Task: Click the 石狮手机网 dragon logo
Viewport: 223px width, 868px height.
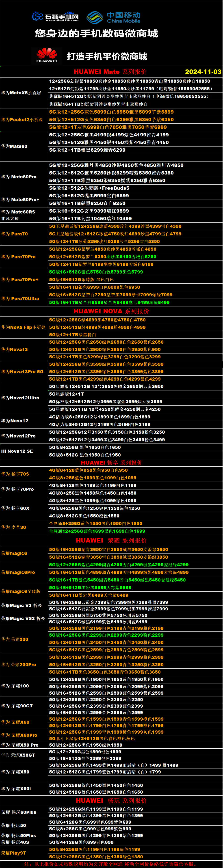Action: click(x=55, y=16)
